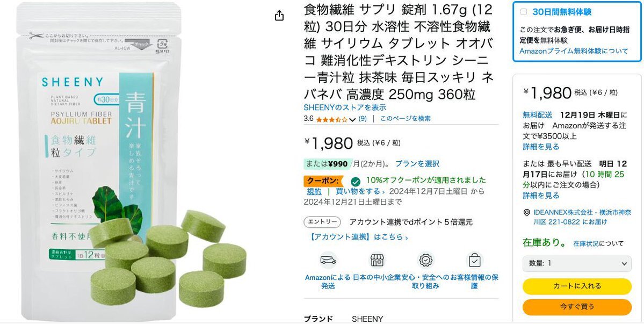Click the safety and security badge icon
The width and height of the screenshot is (644, 324).
pos(426,260)
